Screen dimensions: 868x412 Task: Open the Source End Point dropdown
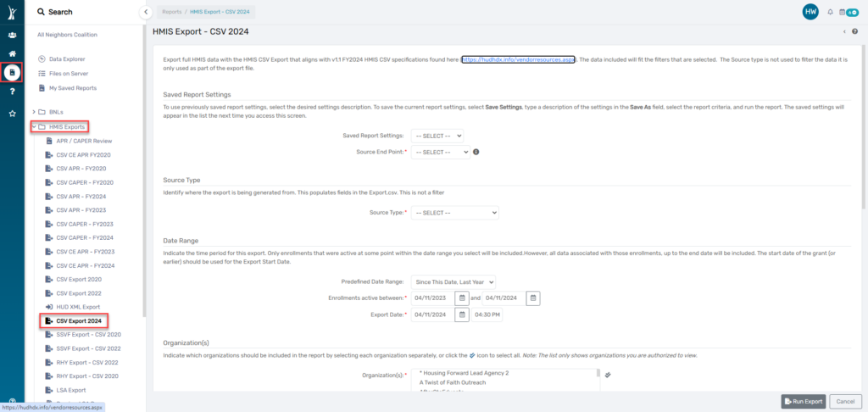click(x=441, y=152)
